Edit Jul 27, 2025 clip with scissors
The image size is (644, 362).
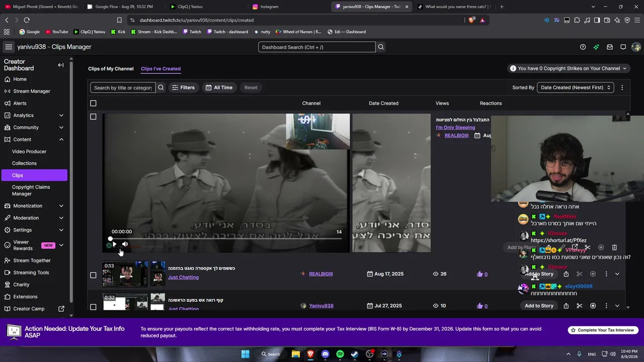(x=580, y=306)
